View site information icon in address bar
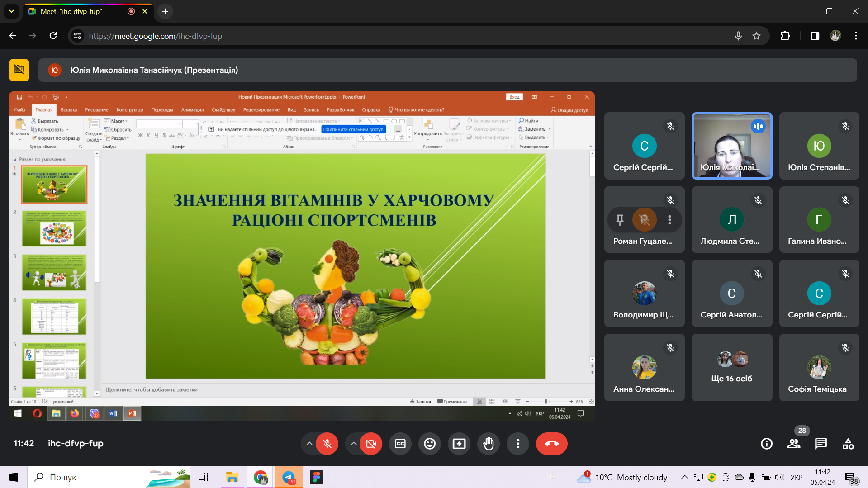The image size is (868, 488). (78, 36)
